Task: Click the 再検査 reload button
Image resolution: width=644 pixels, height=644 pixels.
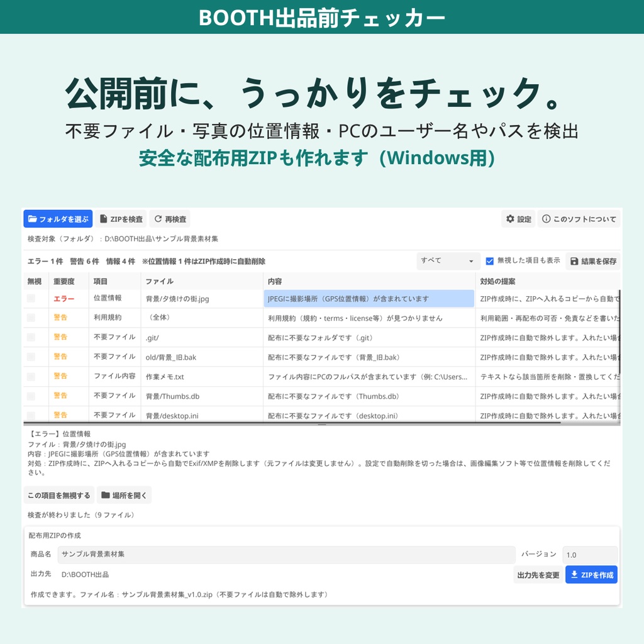Action: pos(170,219)
